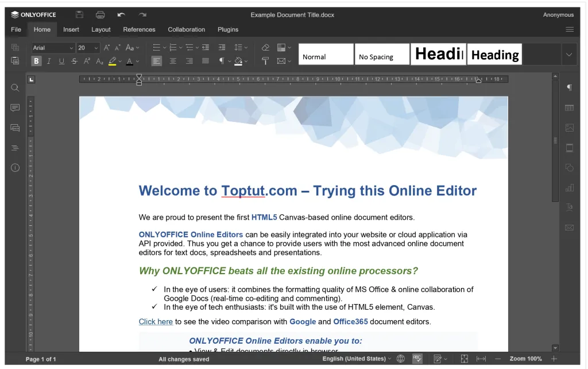Viewport: 588px width, 369px height.
Task: Open the Comments panel
Action: tap(14, 107)
